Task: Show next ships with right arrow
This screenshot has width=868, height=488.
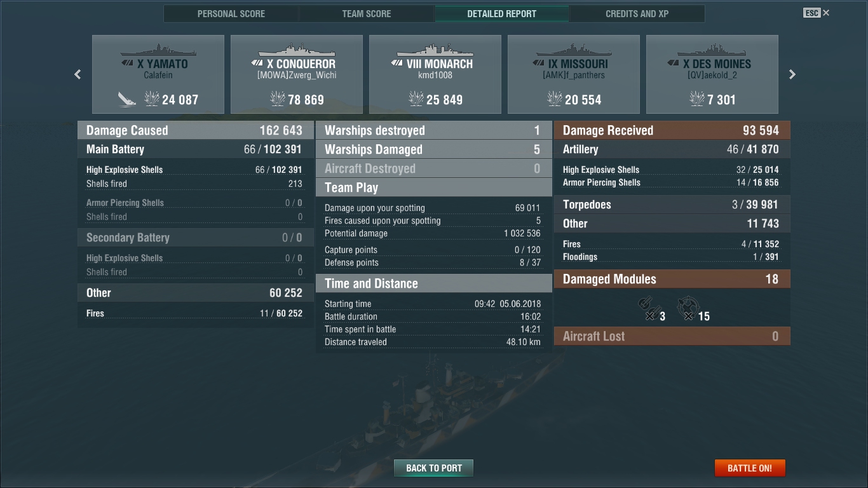Action: tap(792, 74)
